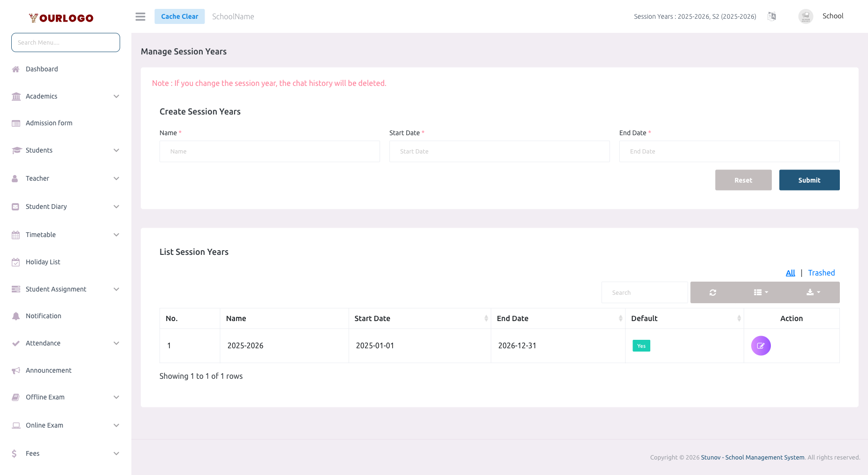Open the export download dropdown
The image size is (868, 475).
[x=813, y=292]
